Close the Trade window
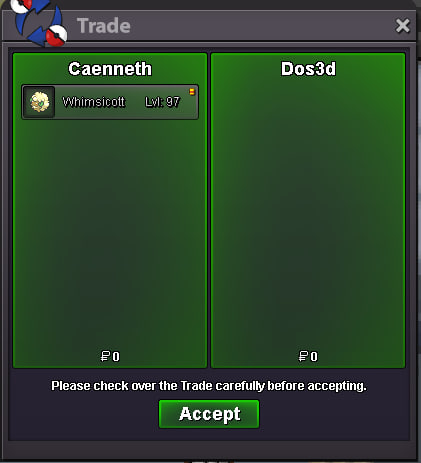Viewport: 421px width, 463px height. [402, 25]
